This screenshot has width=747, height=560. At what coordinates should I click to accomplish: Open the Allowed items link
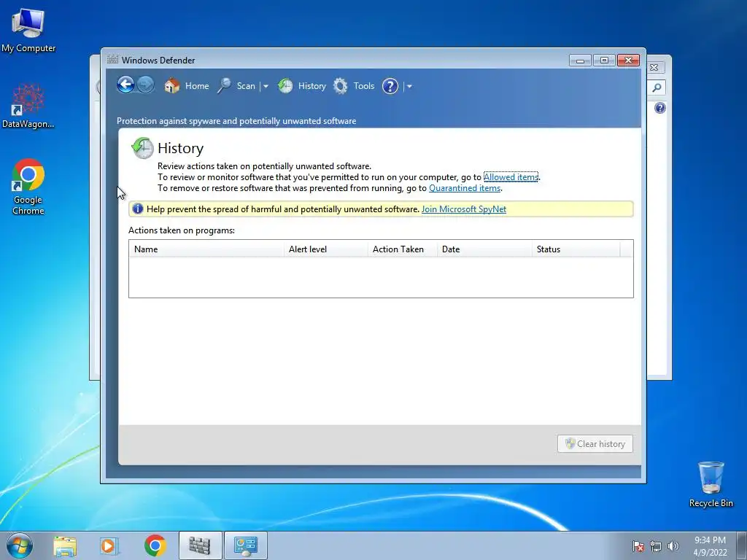tap(511, 177)
